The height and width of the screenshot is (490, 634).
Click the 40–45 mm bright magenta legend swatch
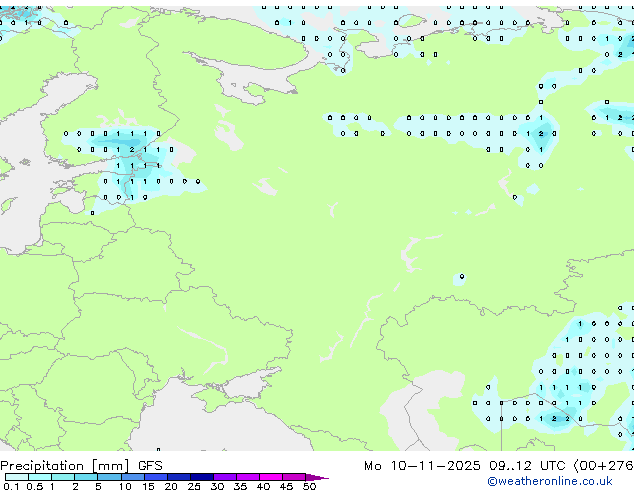271,477
